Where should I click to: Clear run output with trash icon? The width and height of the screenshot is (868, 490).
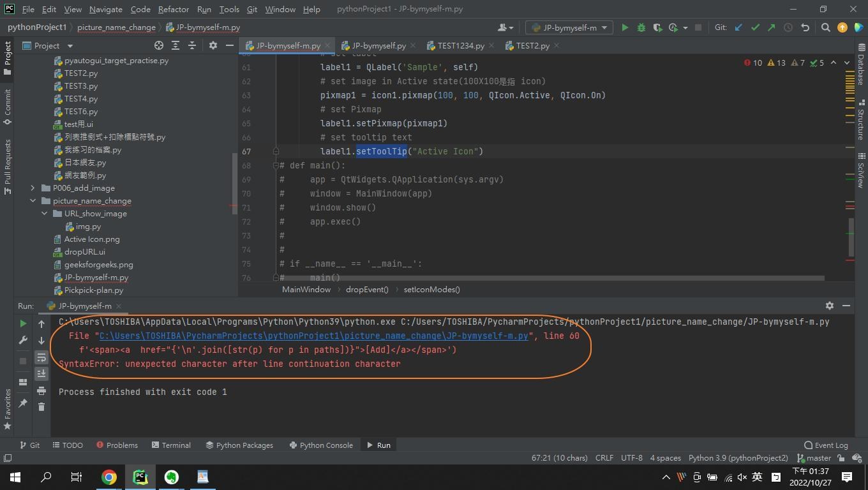tap(41, 406)
